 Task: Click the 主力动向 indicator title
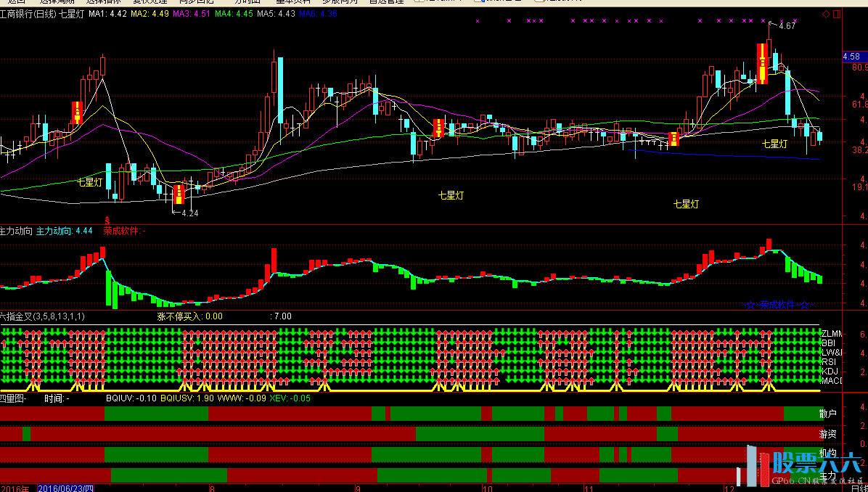click(16, 231)
